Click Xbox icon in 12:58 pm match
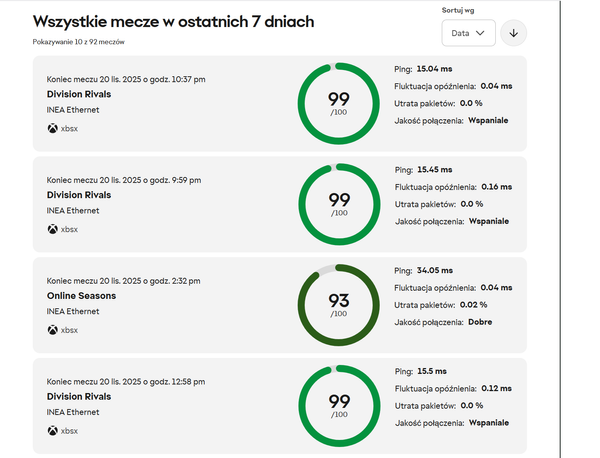Viewport: 600px width, 458px height. coord(52,430)
